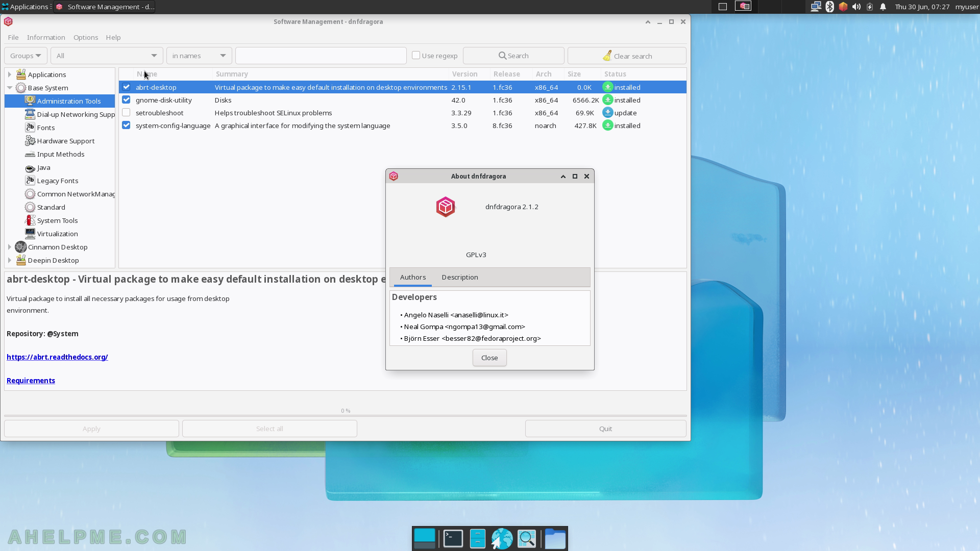Open the terminal from the dock
Image resolution: width=980 pixels, height=551 pixels.
pos(453,539)
